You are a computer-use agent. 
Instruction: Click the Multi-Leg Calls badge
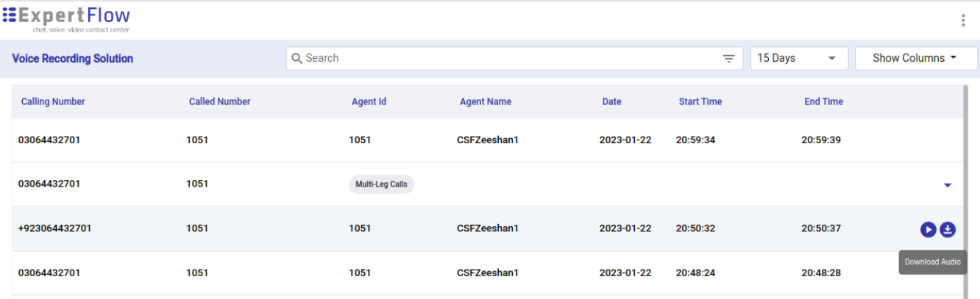coord(381,184)
